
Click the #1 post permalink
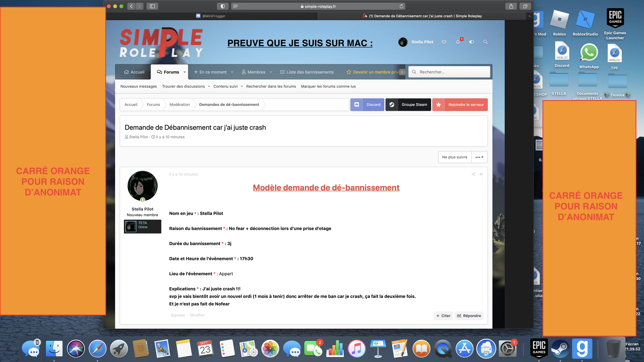click(481, 174)
